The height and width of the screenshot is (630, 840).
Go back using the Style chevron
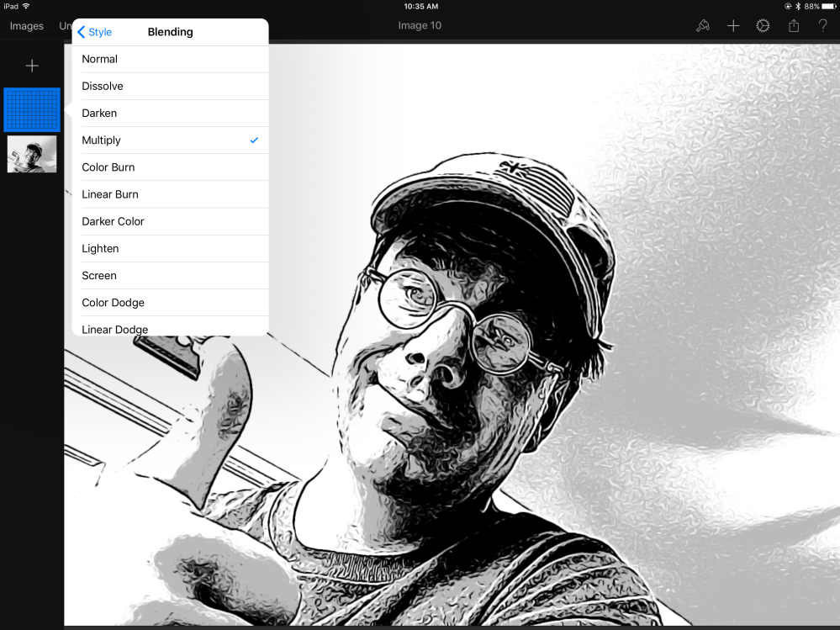point(95,32)
